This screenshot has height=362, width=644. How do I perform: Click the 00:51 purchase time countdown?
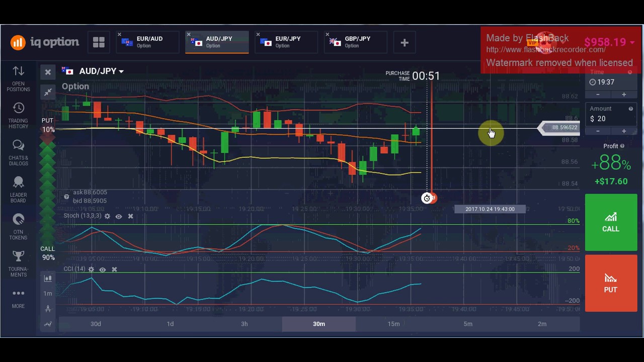pyautogui.click(x=426, y=76)
